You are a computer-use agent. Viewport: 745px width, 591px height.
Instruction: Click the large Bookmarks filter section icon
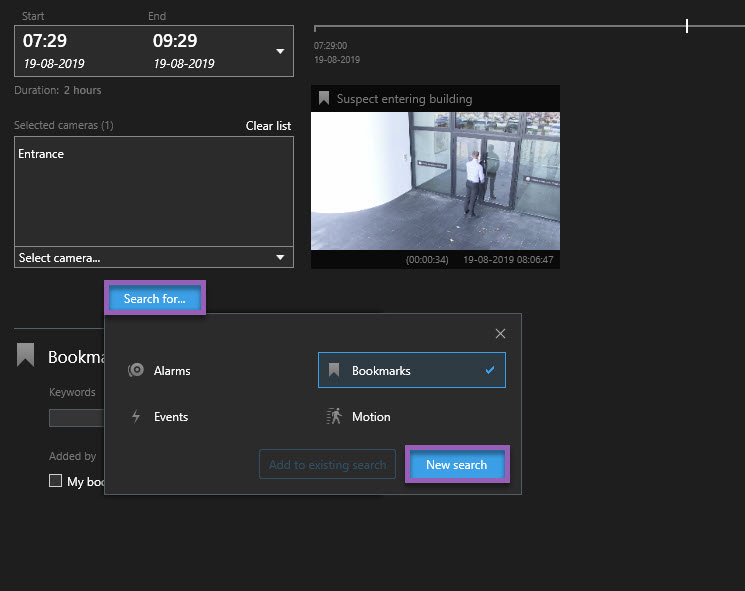click(26, 356)
